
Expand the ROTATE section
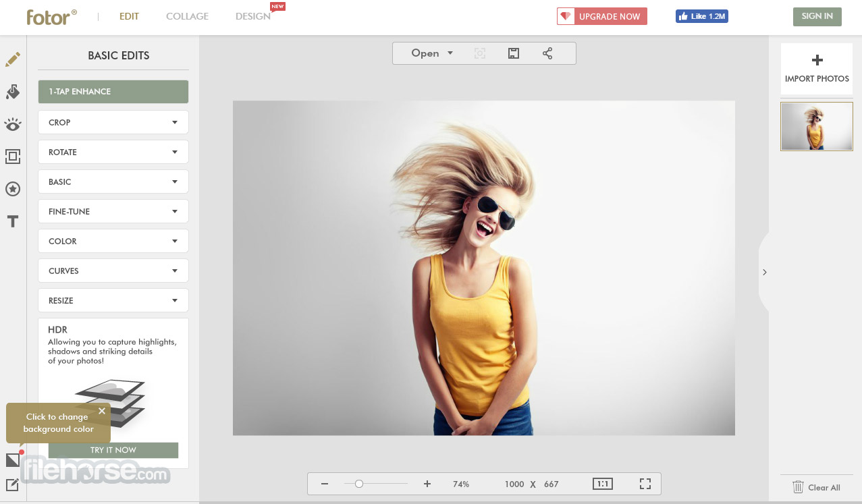point(113,152)
